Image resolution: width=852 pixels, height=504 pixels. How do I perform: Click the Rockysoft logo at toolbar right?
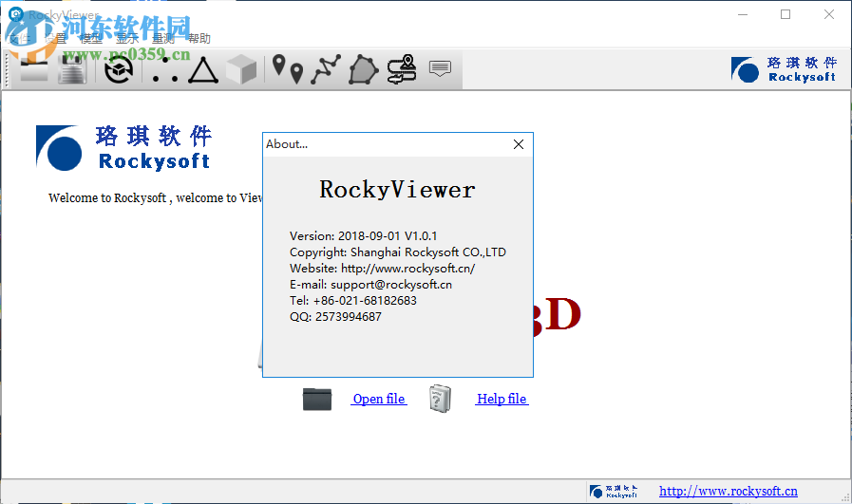coord(783,69)
